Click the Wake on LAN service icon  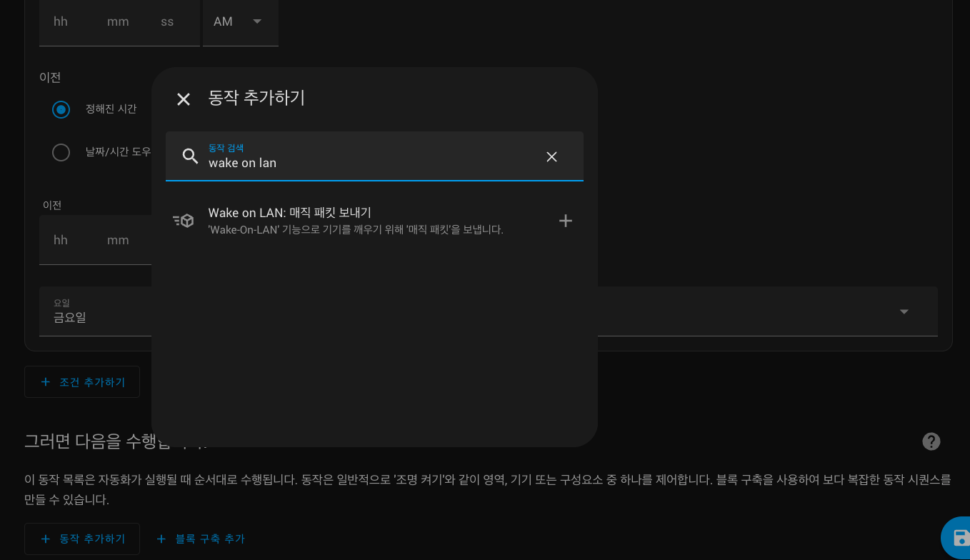click(184, 221)
